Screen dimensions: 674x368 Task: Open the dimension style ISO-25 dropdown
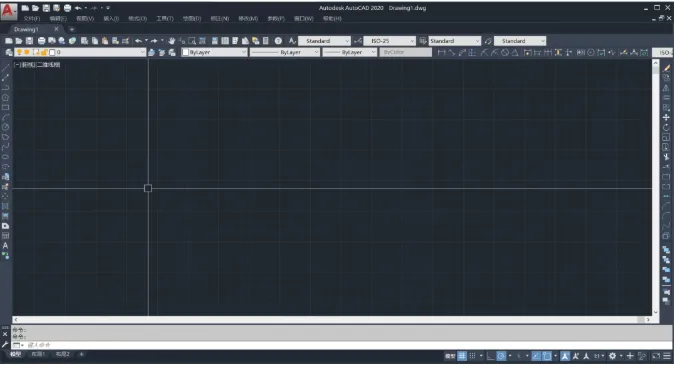click(390, 41)
